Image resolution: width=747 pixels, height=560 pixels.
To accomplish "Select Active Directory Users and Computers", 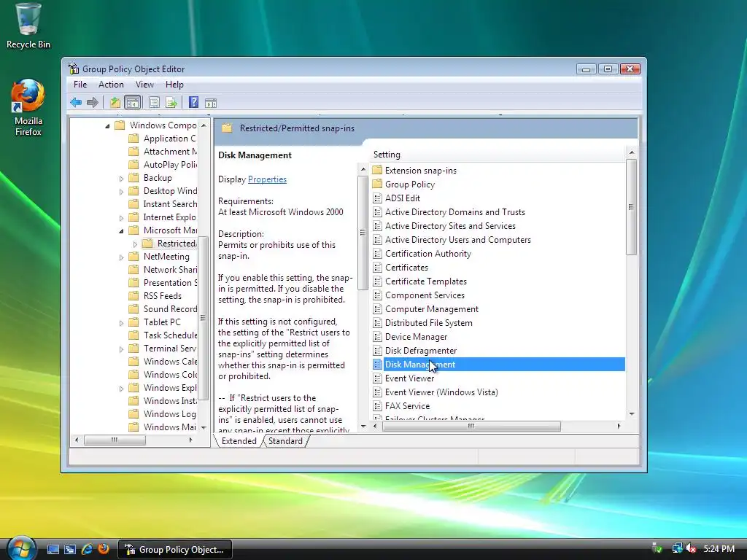I will click(x=458, y=240).
